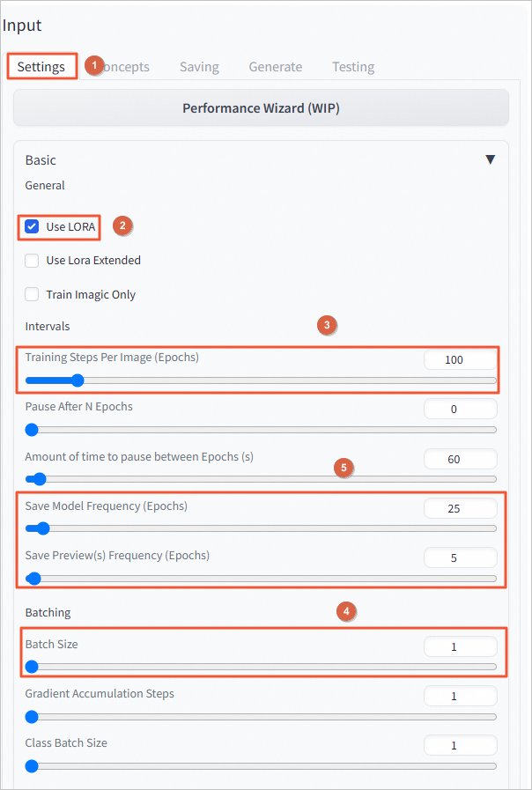Click the Pause After N Epochs slider handle

tap(32, 430)
